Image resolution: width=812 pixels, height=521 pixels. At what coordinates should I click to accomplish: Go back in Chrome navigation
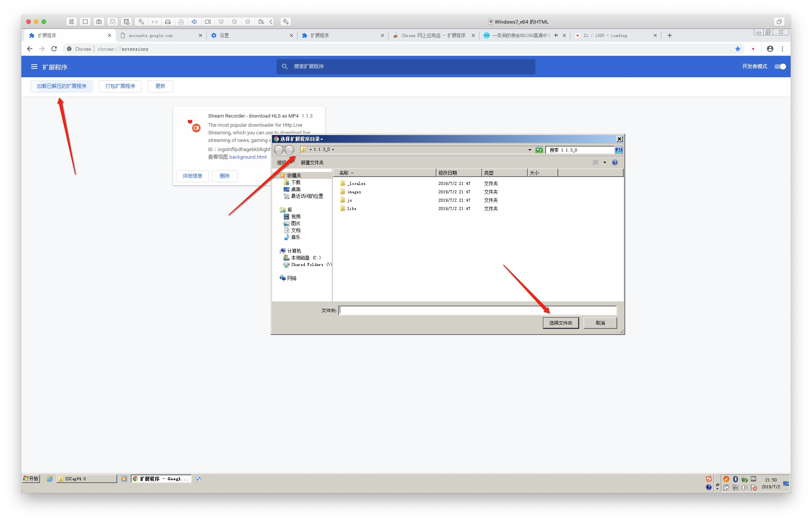30,49
